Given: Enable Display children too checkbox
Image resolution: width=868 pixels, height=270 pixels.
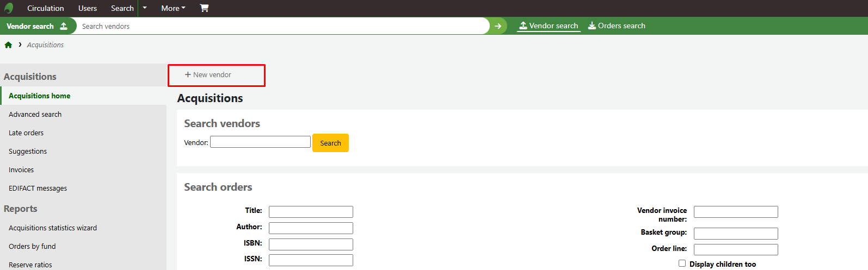Looking at the screenshot, I should [682, 263].
